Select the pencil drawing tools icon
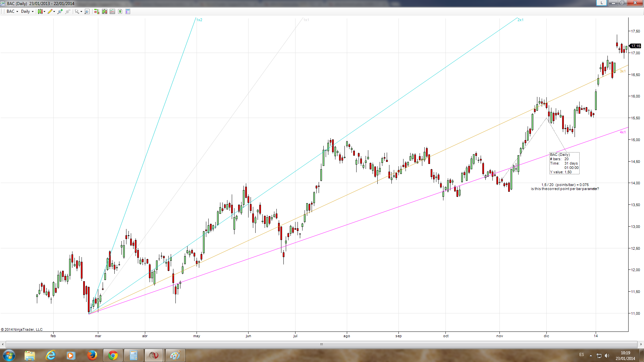The image size is (644, 362). tap(50, 11)
